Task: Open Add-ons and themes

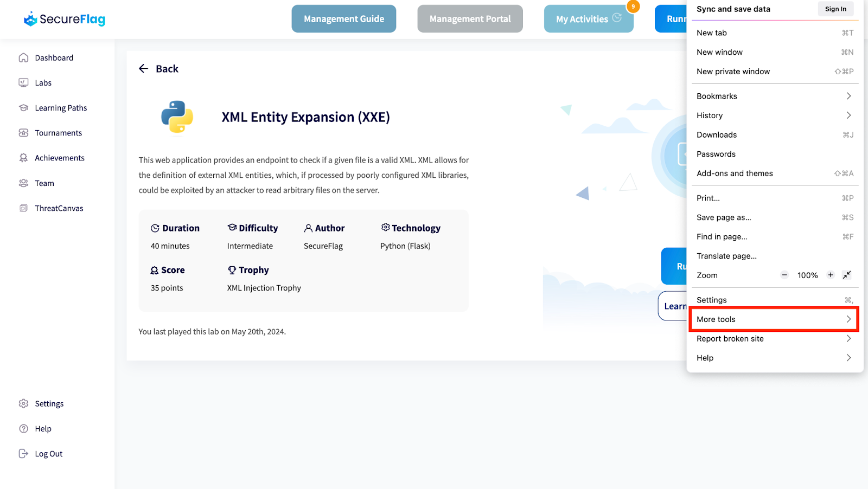Action: coord(774,173)
